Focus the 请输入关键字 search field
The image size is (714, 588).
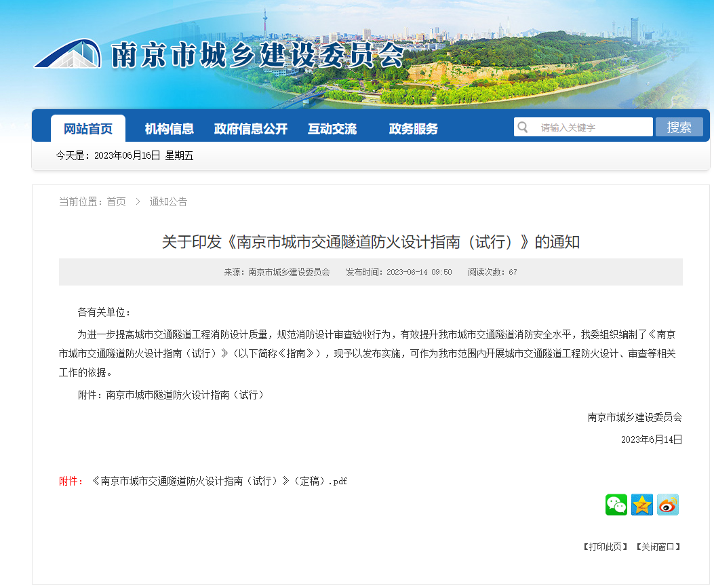pos(590,128)
